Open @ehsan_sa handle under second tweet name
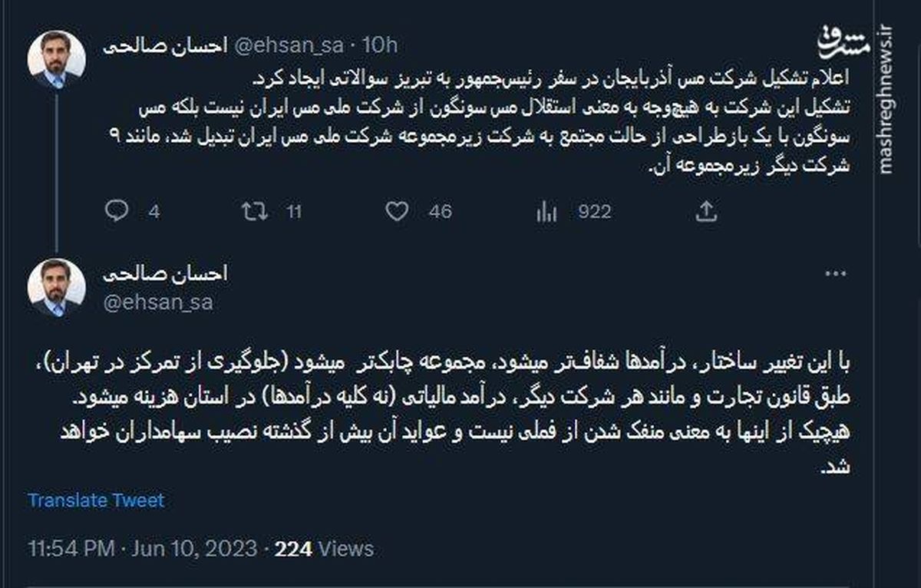This screenshot has height=588, width=921. [158, 302]
